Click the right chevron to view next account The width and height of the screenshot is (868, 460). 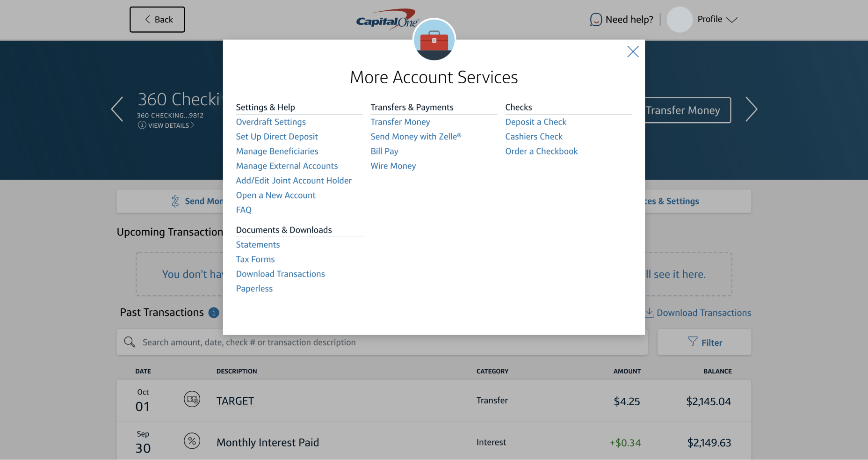(x=751, y=109)
